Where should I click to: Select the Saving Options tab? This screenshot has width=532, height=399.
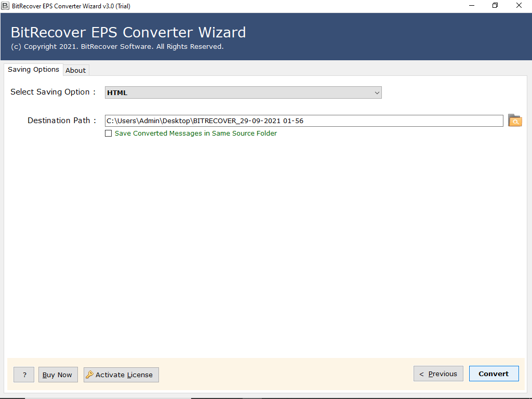(x=33, y=69)
